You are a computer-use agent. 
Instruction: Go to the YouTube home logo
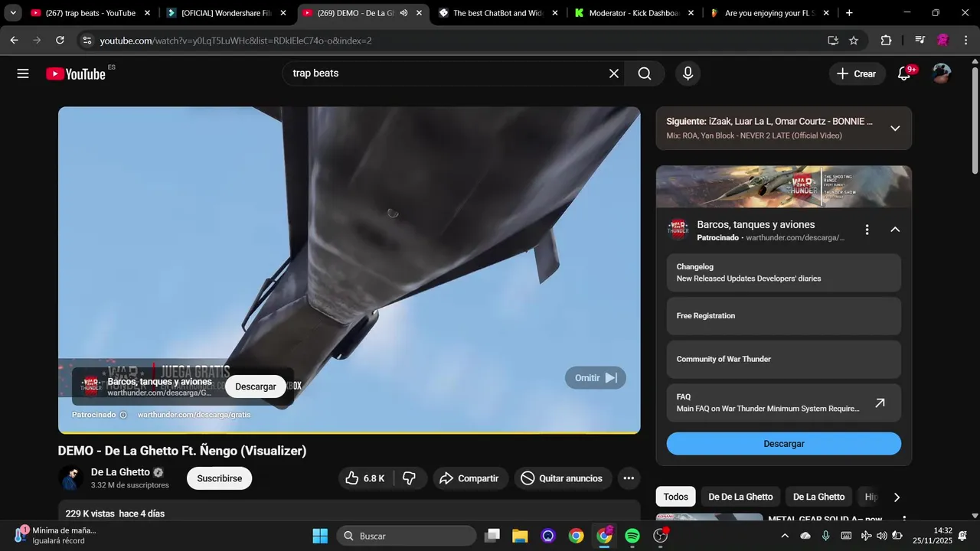pos(76,73)
